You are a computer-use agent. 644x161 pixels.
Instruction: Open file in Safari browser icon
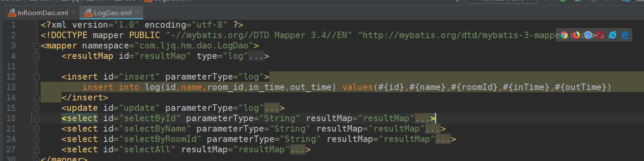pyautogui.click(x=588, y=35)
